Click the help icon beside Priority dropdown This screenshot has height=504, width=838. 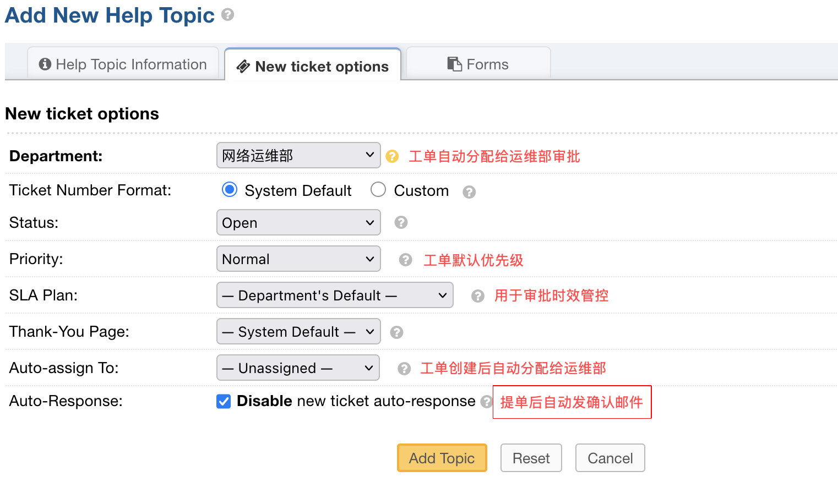click(405, 260)
